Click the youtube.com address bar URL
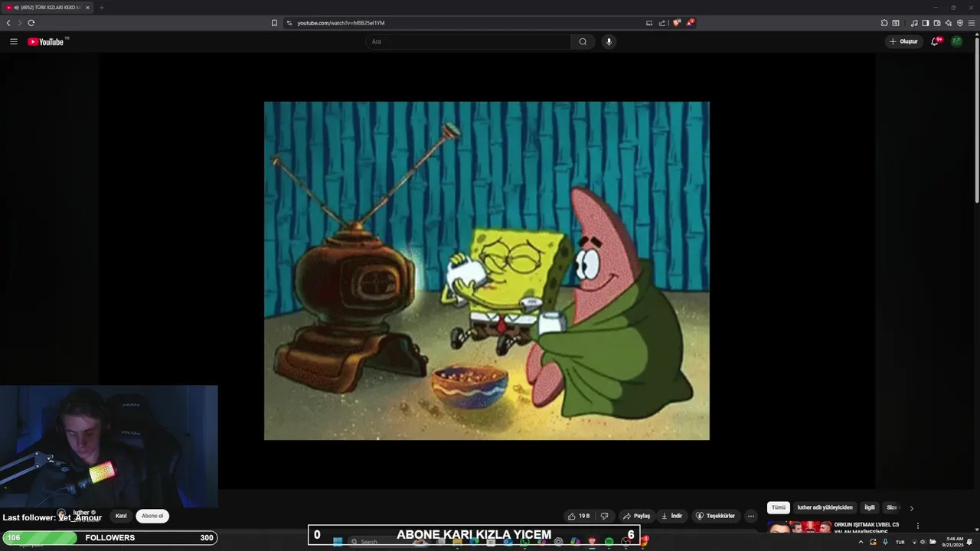This screenshot has width=980, height=551. pyautogui.click(x=341, y=23)
